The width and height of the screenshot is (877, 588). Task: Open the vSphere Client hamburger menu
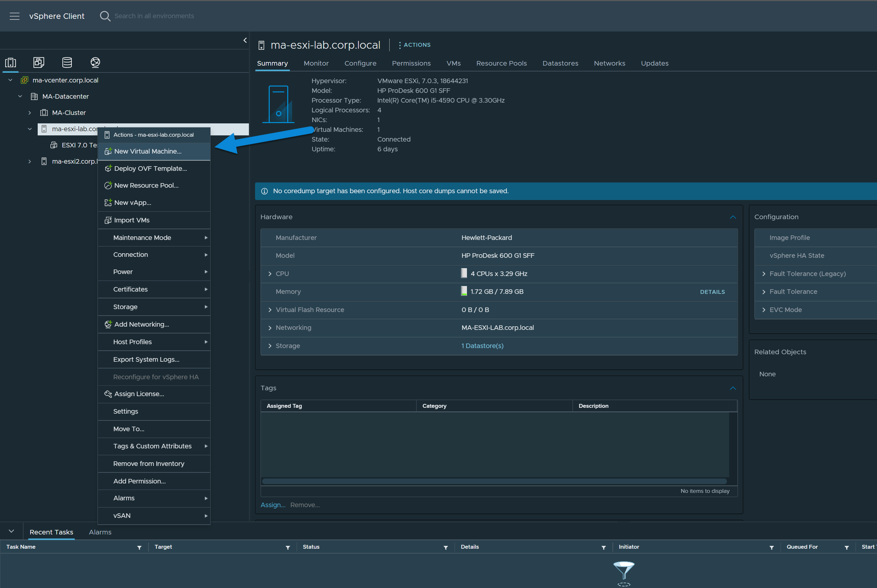pyautogui.click(x=15, y=16)
